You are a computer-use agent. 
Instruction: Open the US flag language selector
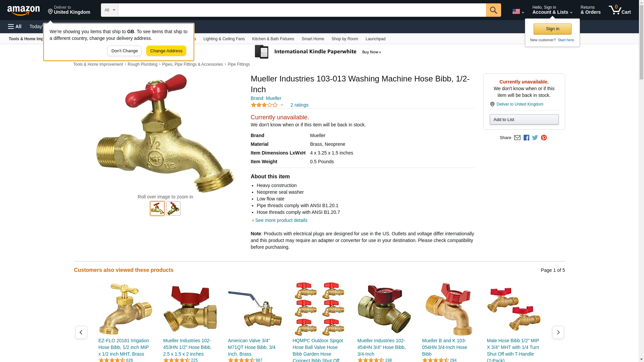click(x=518, y=12)
